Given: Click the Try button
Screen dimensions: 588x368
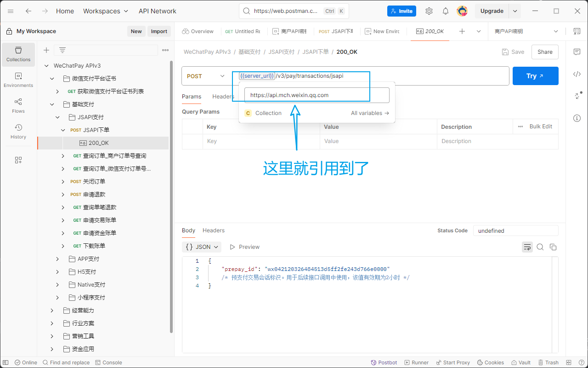Looking at the screenshot, I should (536, 76).
